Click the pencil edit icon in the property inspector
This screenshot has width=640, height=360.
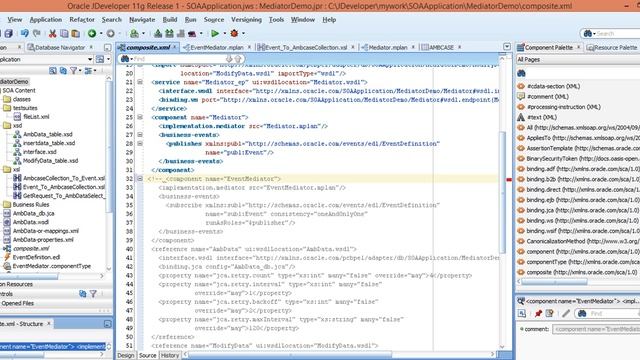pos(565,313)
